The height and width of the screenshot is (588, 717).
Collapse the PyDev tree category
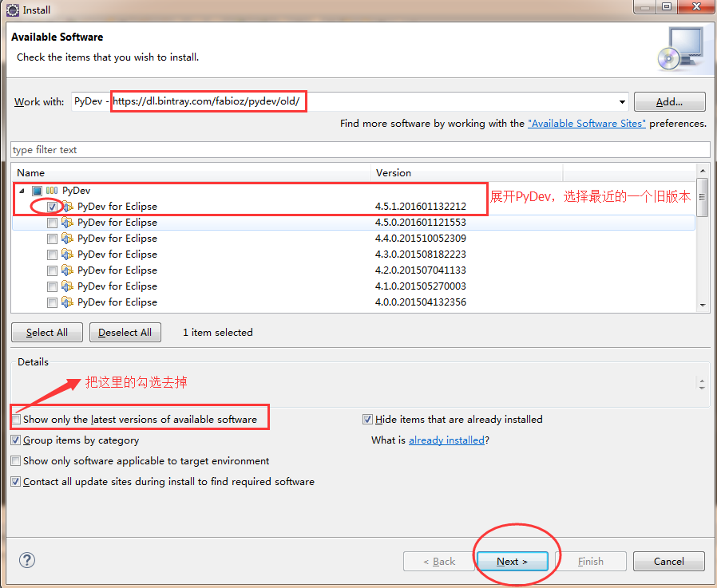22,191
